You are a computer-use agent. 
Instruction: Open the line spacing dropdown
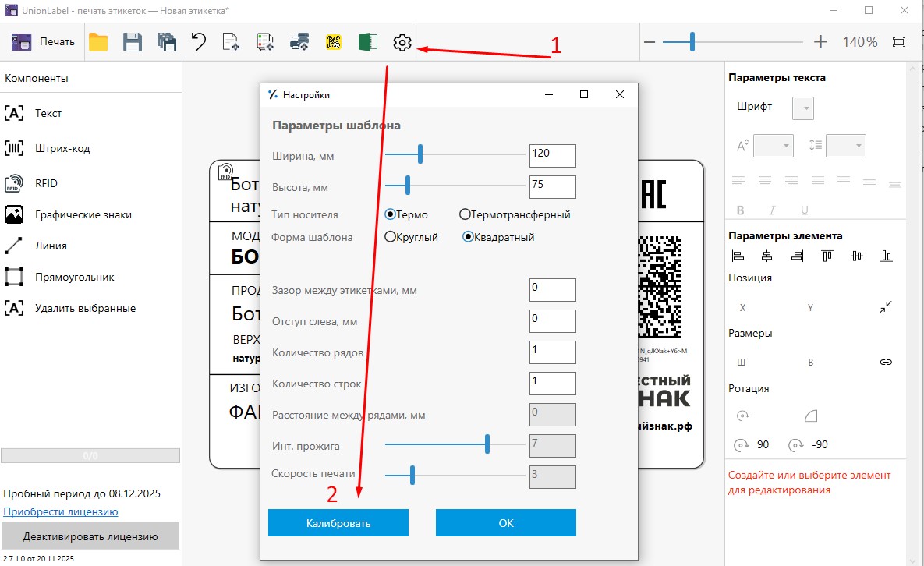(x=846, y=146)
